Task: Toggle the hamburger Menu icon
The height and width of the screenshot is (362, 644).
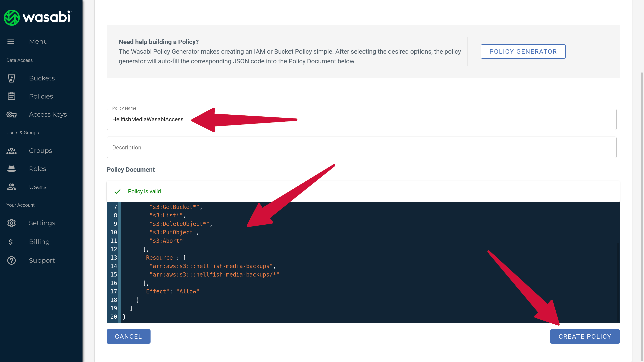Action: (10, 41)
